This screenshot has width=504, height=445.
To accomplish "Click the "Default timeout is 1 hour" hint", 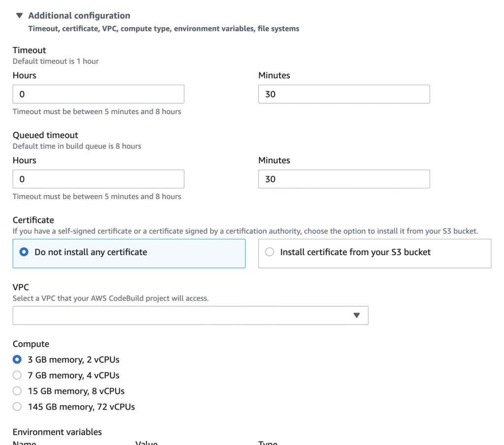I will click(56, 61).
